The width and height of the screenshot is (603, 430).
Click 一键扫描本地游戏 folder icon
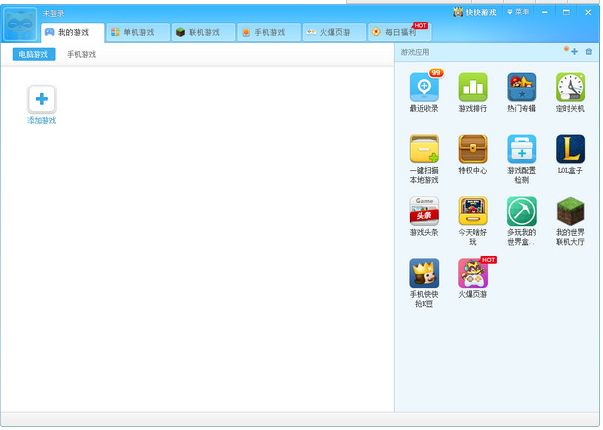coord(424,150)
